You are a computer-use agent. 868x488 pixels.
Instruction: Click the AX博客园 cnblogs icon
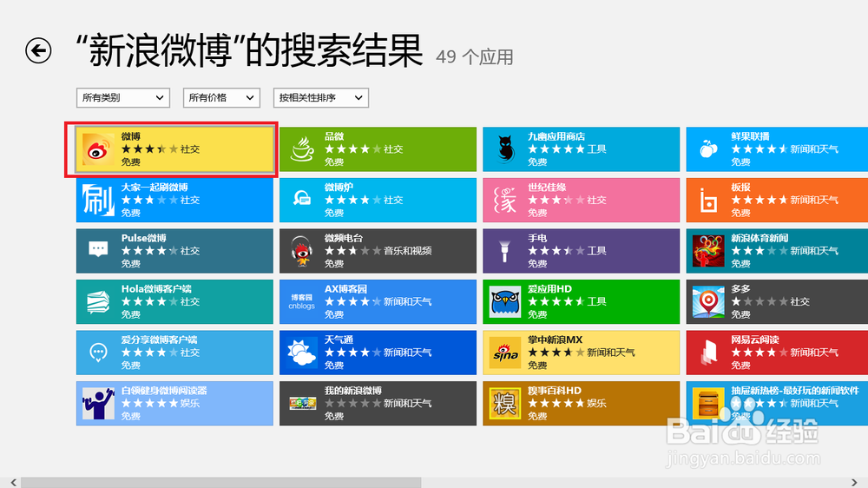[x=302, y=302]
